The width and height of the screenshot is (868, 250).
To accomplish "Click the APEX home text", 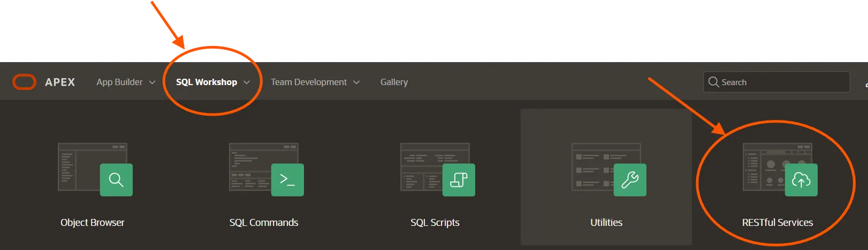I will pyautogui.click(x=60, y=82).
